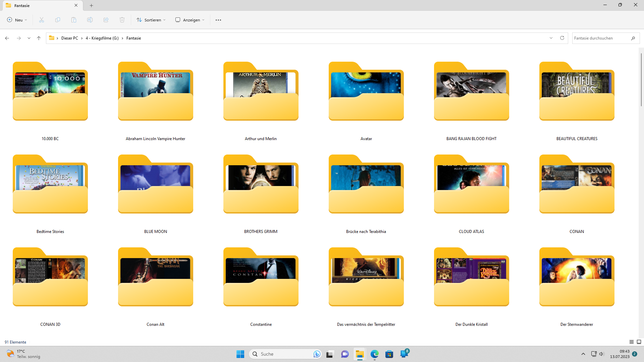Click the Copy icon in toolbar
This screenshot has height=362, width=644.
[x=58, y=20]
